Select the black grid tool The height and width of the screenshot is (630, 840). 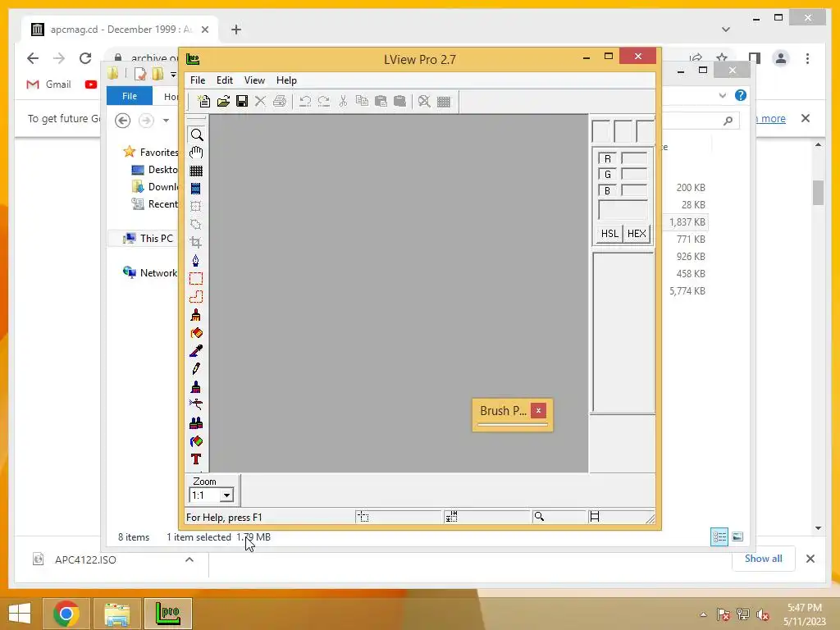[x=196, y=171]
